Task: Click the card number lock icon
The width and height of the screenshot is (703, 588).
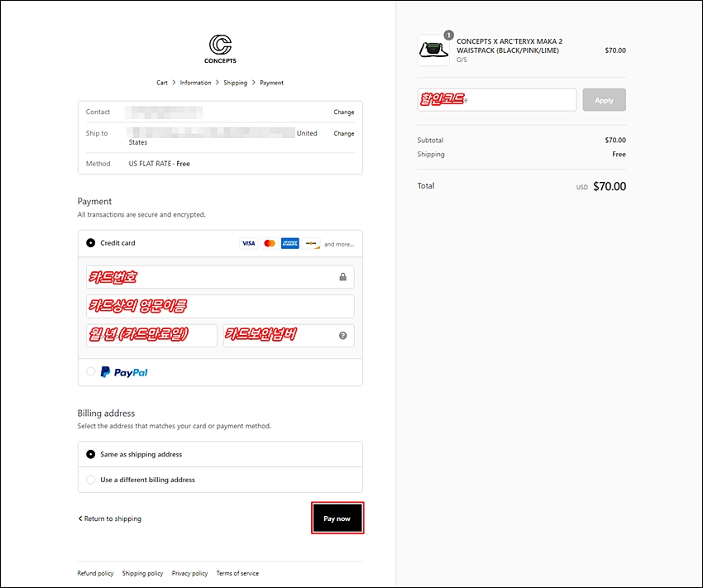Action: coord(343,277)
